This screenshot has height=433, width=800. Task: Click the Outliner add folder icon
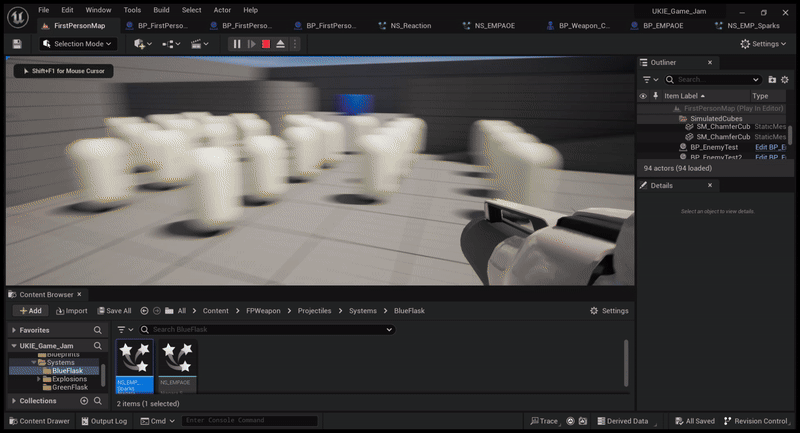click(770, 79)
